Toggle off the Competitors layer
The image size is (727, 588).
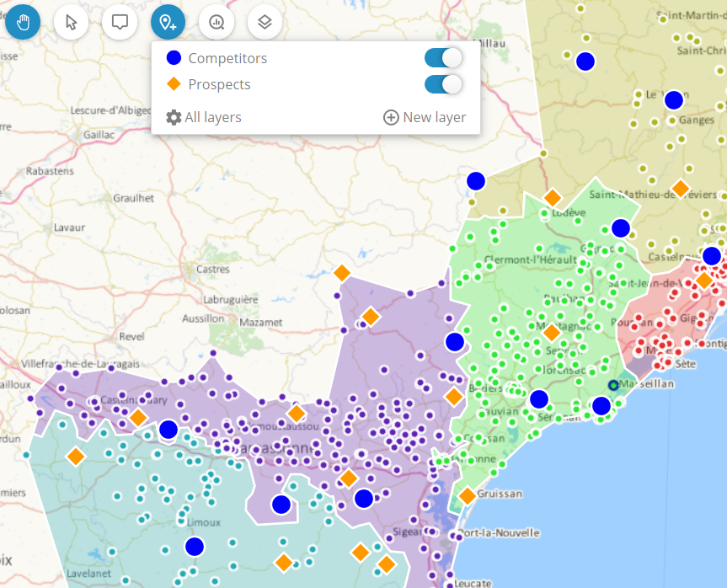(x=443, y=58)
